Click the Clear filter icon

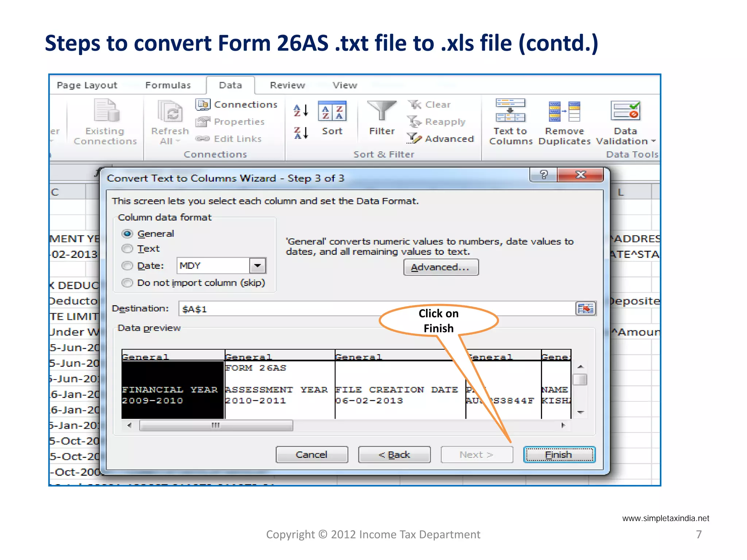tap(414, 105)
